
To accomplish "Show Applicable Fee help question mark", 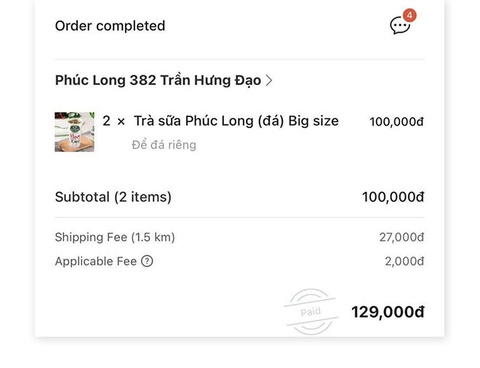I will 147,261.
